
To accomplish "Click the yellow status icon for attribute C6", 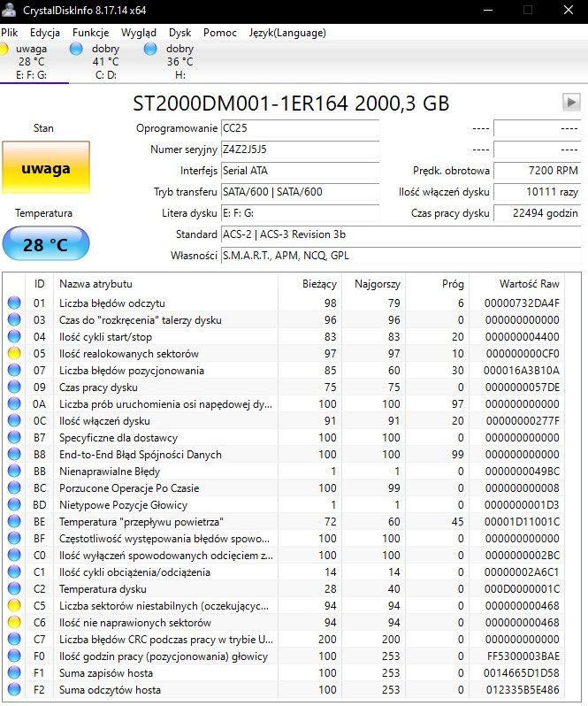I will pyautogui.click(x=14, y=622).
